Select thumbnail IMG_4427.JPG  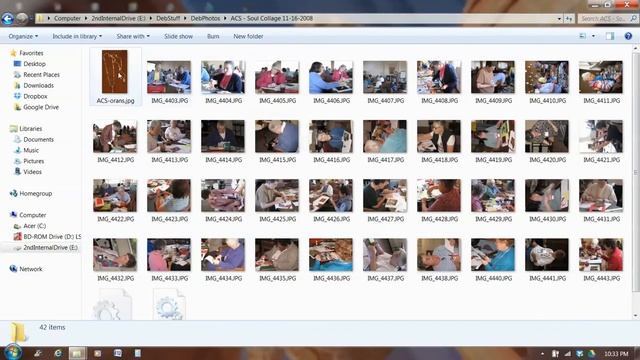click(x=385, y=196)
